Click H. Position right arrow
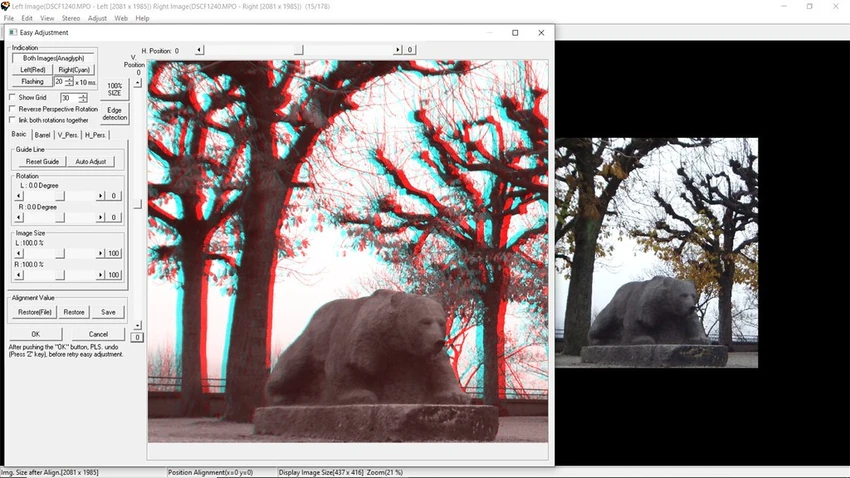Viewport: 850px width, 478px height. (398, 50)
